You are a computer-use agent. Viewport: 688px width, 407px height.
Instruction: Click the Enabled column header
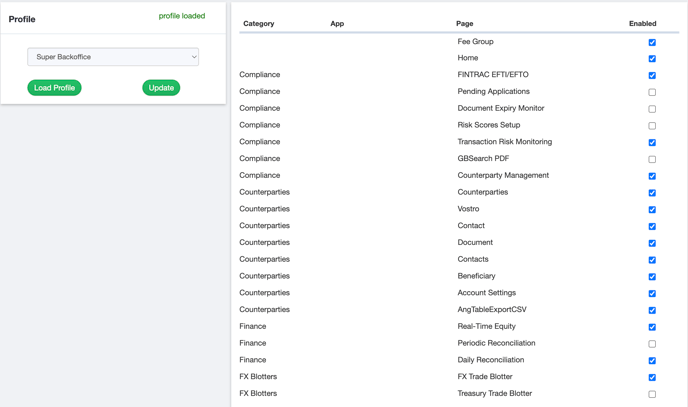[642, 23]
